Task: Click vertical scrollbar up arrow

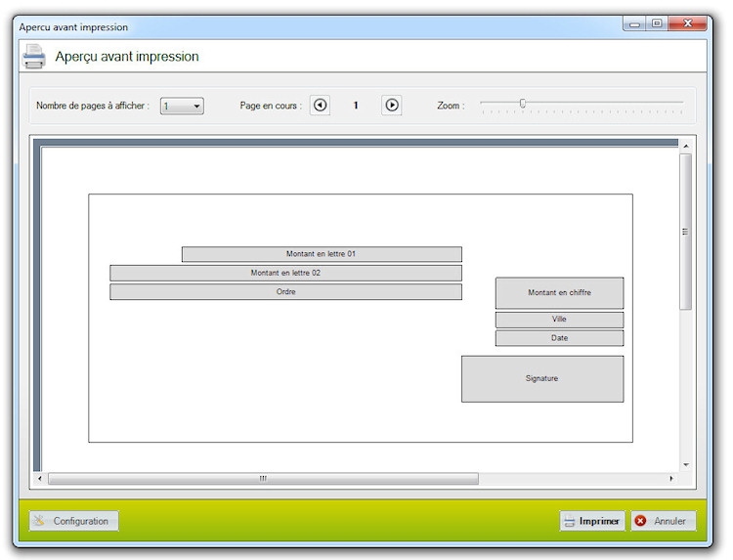Action: pos(685,146)
